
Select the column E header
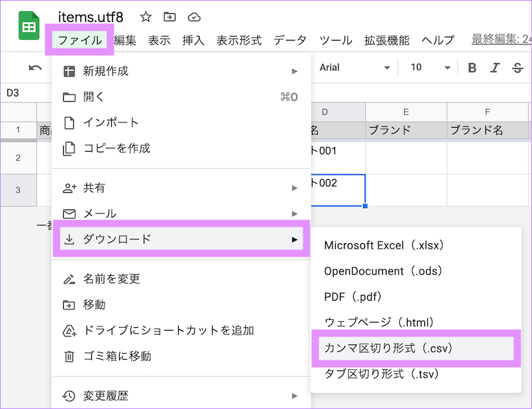pos(406,112)
